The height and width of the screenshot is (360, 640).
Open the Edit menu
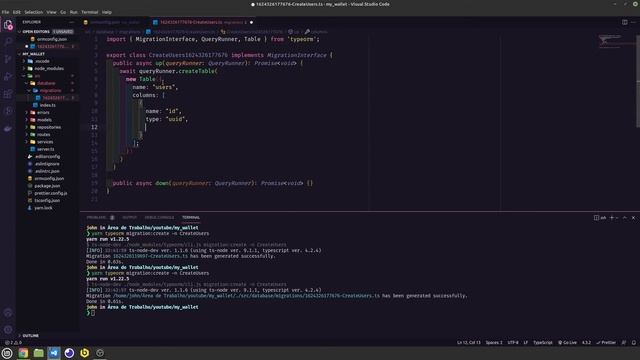[x=16, y=12]
